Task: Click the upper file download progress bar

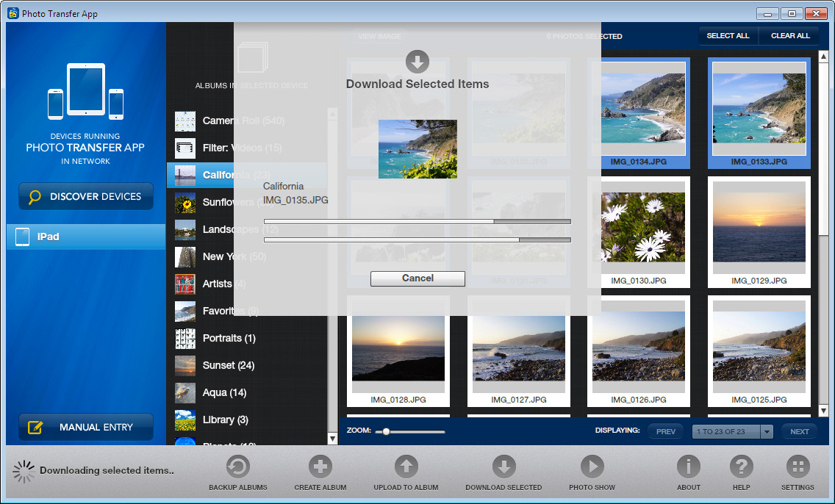Action: pos(417,221)
